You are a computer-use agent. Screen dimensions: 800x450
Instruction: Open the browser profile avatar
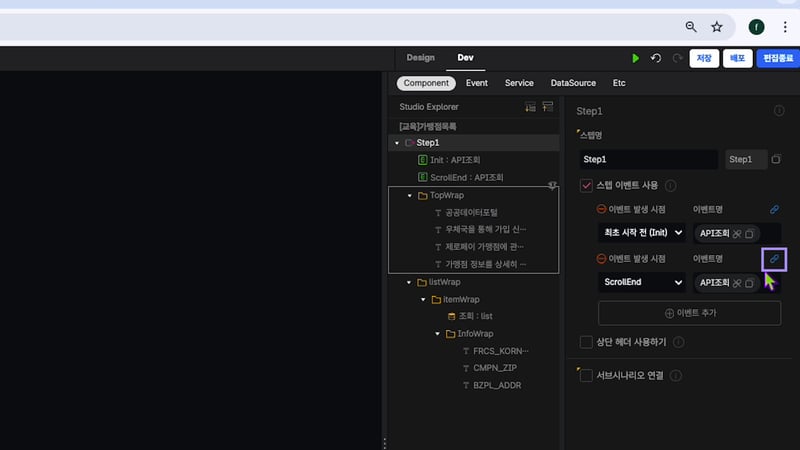[x=756, y=27]
